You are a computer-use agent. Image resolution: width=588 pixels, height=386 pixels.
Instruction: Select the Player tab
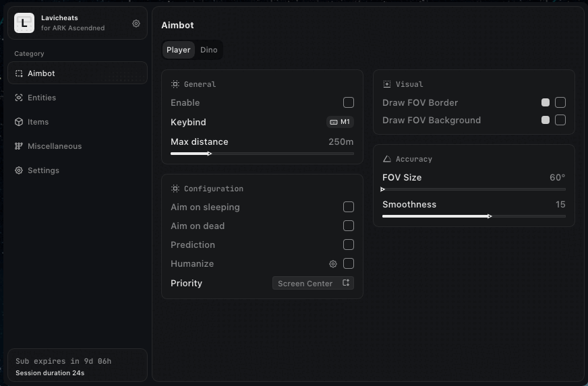pos(179,50)
